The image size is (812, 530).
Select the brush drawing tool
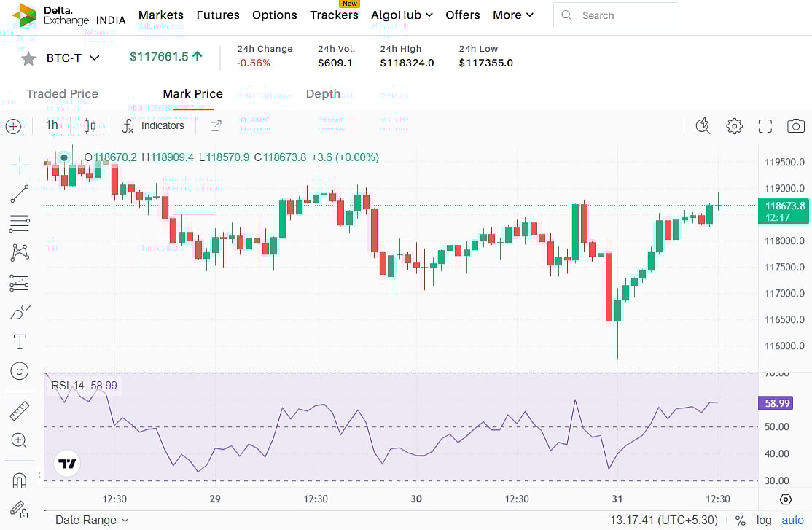pos(19,312)
